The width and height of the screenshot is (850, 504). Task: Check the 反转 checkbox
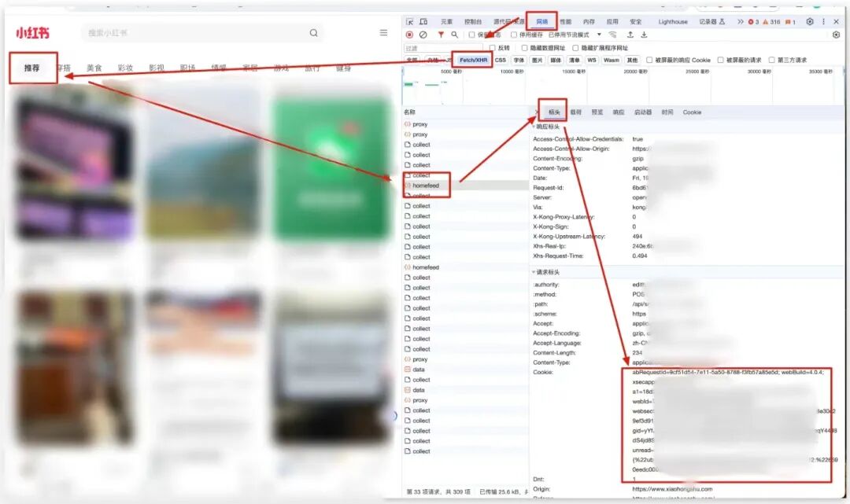[x=493, y=48]
